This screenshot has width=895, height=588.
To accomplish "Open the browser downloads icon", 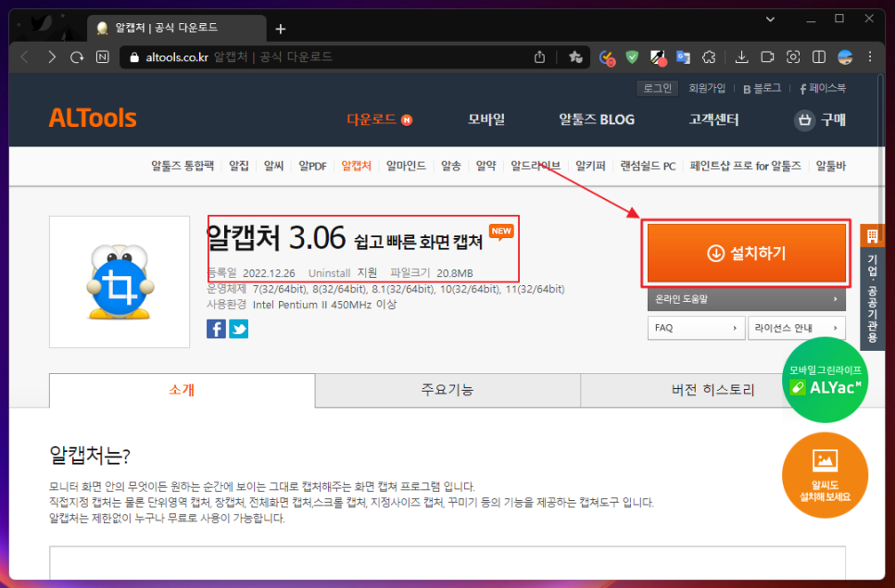I will pos(741,57).
